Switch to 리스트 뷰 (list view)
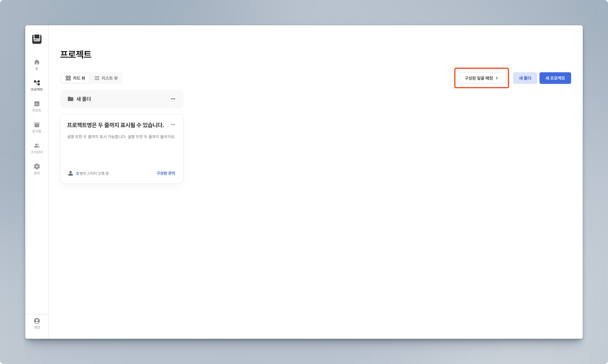Image resolution: width=608 pixels, height=364 pixels. 106,78
